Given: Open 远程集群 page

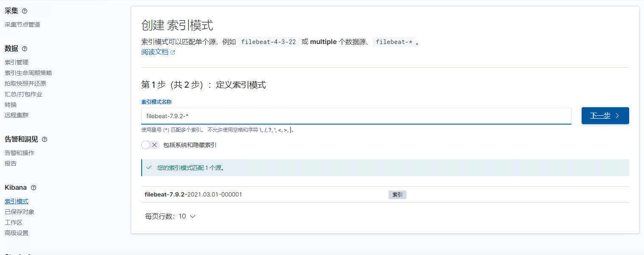Looking at the screenshot, I should click(17, 115).
